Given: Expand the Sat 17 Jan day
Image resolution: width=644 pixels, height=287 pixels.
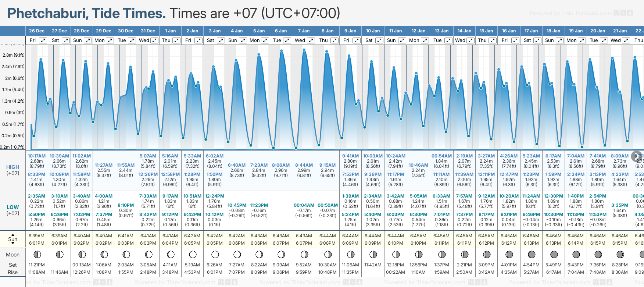Looking at the screenshot, I should coord(537,40).
